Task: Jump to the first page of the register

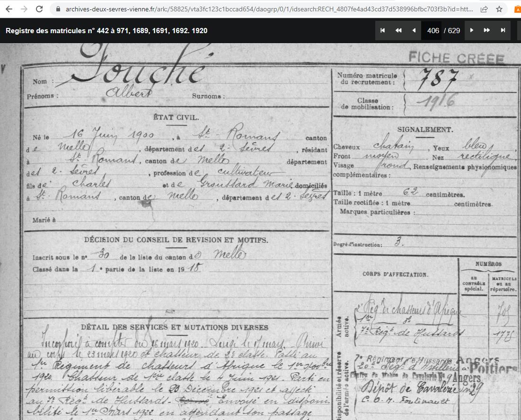Action: pos(382,31)
